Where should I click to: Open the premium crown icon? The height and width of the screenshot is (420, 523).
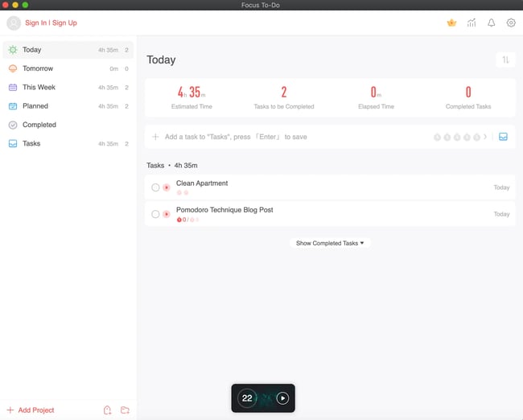451,23
